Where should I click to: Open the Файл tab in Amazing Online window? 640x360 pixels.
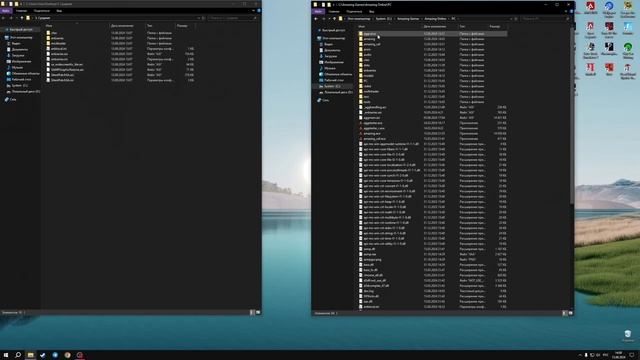point(318,11)
